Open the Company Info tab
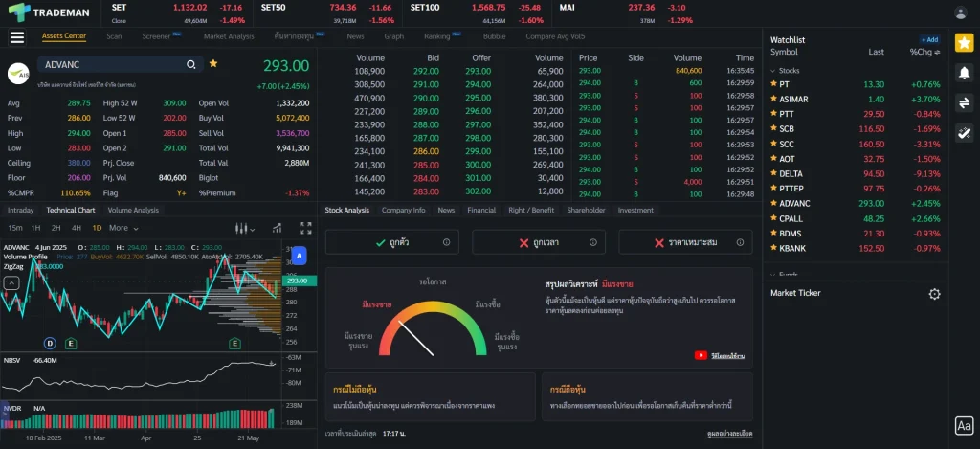Image resolution: width=980 pixels, height=449 pixels. [x=403, y=210]
